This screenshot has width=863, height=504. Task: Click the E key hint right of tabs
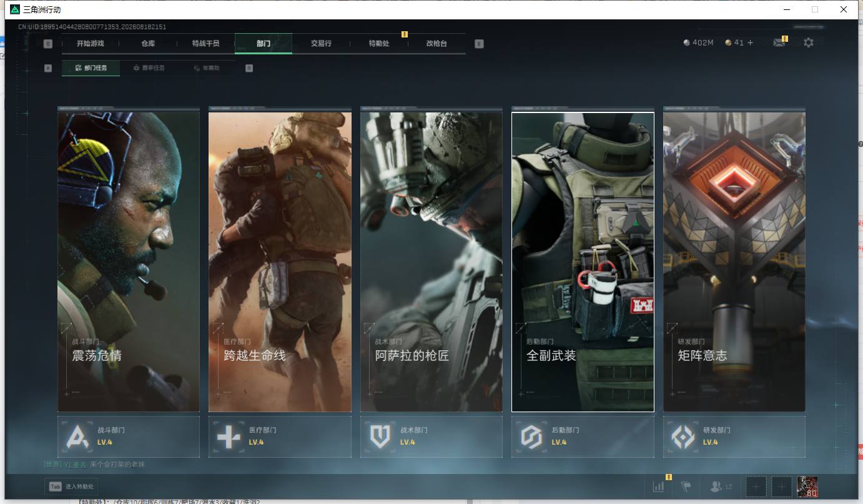click(x=479, y=44)
